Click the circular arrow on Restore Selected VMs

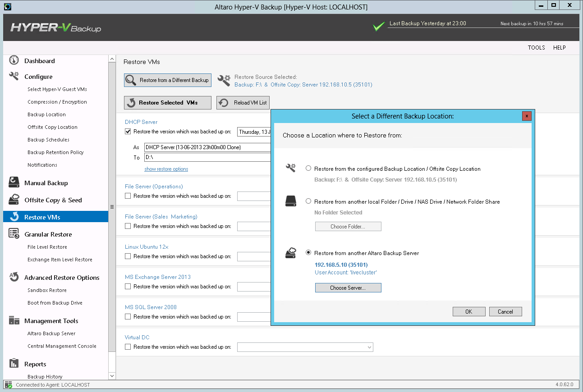(131, 103)
